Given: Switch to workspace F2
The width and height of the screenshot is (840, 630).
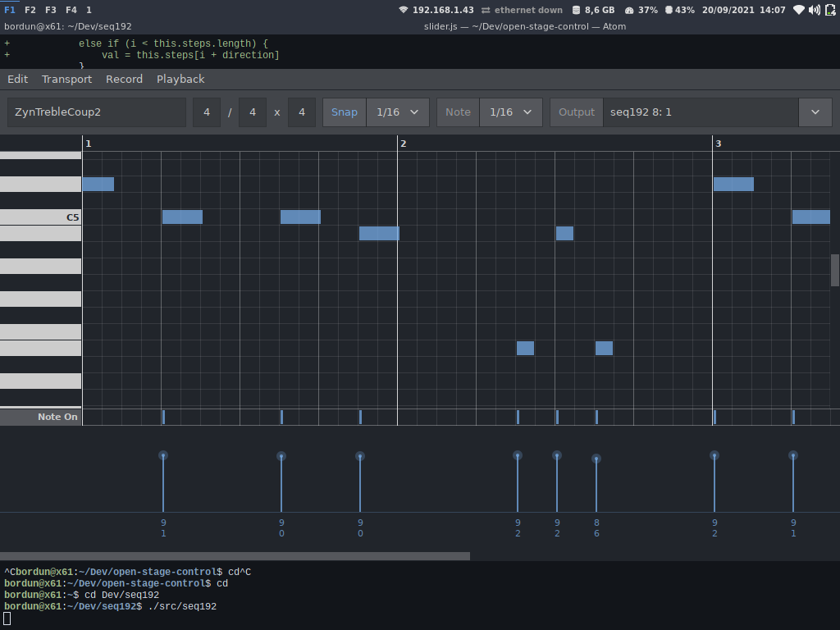Looking at the screenshot, I should click(30, 10).
